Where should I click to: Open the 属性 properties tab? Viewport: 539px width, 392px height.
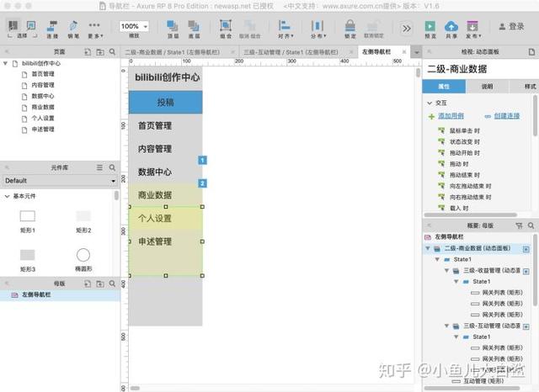444,87
